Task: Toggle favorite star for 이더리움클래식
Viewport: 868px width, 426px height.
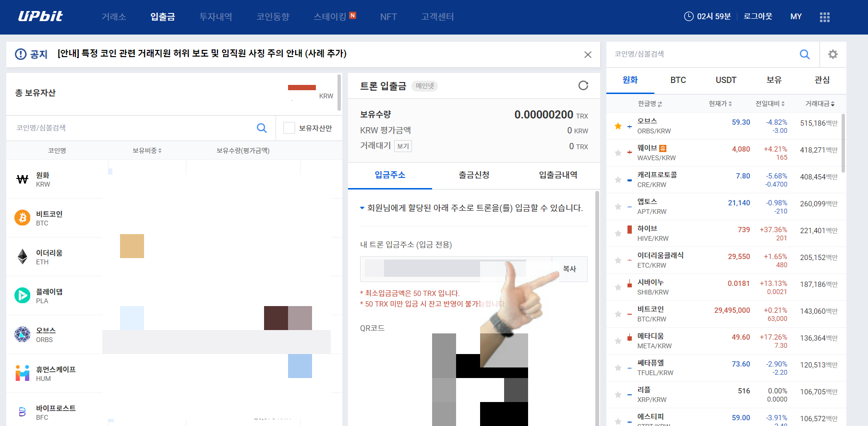Action: (x=618, y=260)
